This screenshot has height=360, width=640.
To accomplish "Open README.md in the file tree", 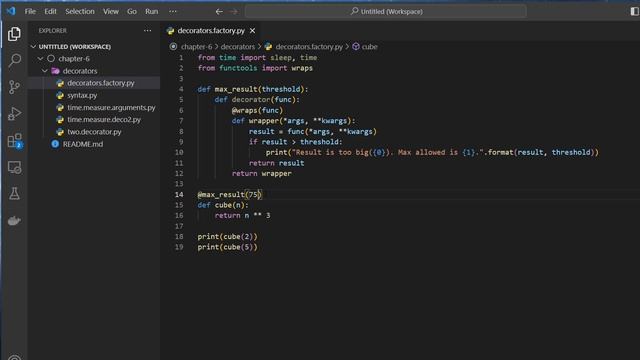I will (83, 144).
